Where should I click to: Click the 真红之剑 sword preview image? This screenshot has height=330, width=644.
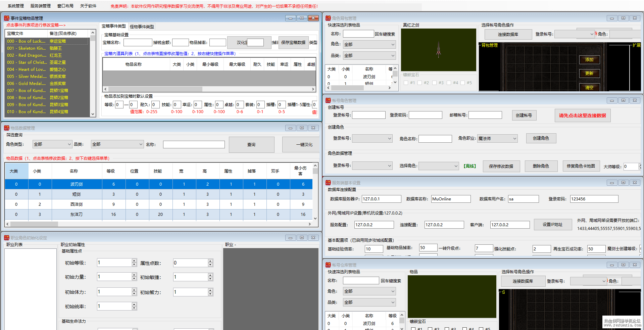(x=438, y=50)
